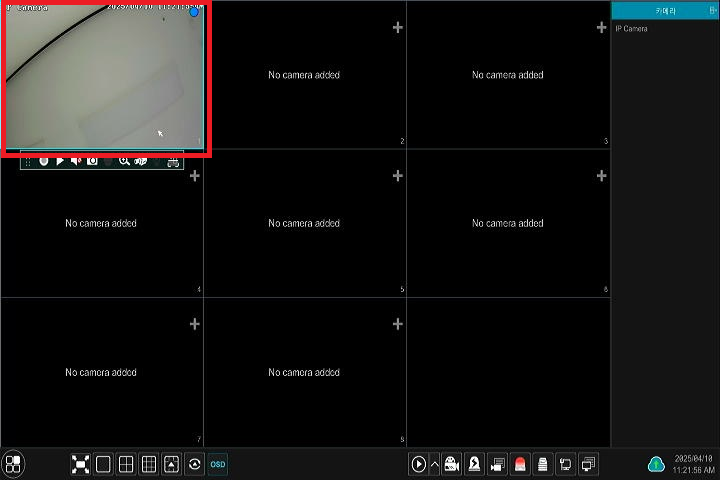Switch to full screen view
Image resolution: width=720 pixels, height=480 pixels.
click(80, 464)
